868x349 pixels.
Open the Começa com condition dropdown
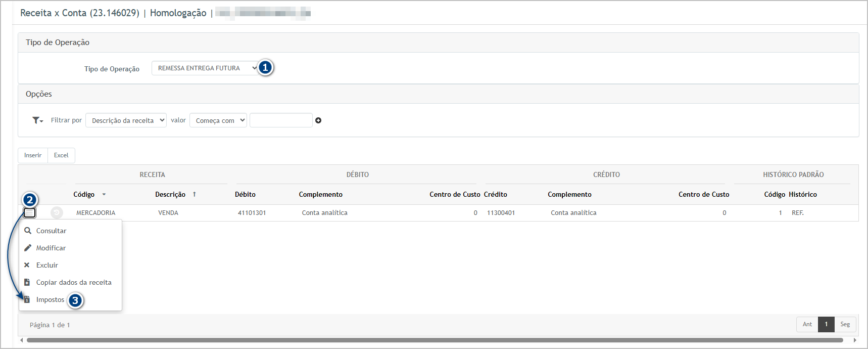tap(218, 120)
